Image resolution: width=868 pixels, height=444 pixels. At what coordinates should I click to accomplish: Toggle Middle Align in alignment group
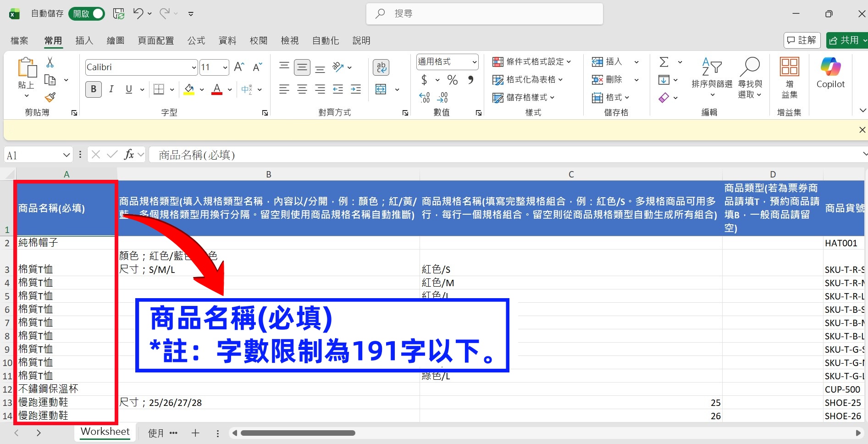click(302, 67)
